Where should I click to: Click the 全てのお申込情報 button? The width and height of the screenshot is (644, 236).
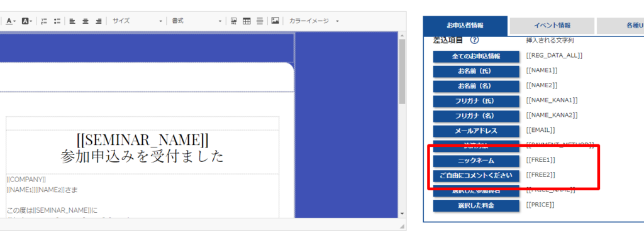pyautogui.click(x=476, y=56)
